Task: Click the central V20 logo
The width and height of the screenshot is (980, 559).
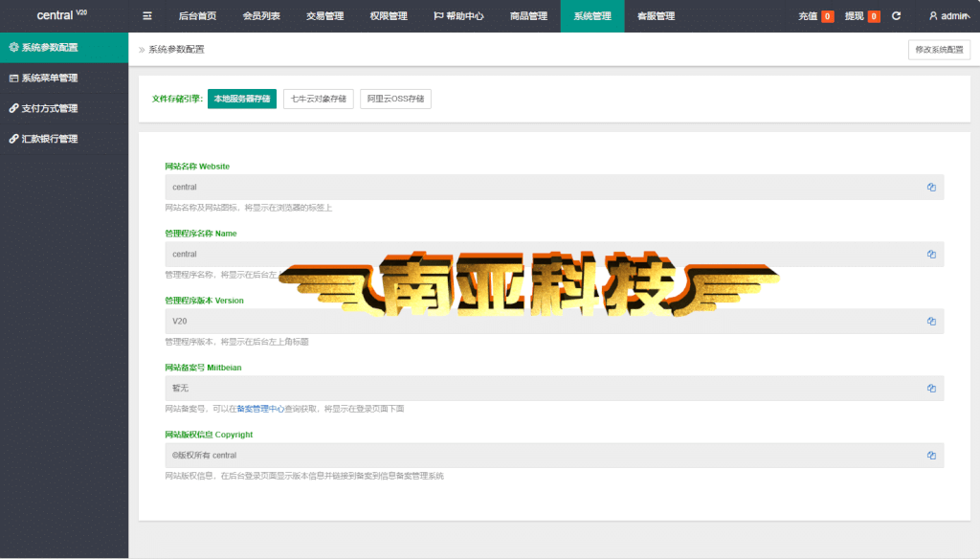Action: pyautogui.click(x=62, y=15)
